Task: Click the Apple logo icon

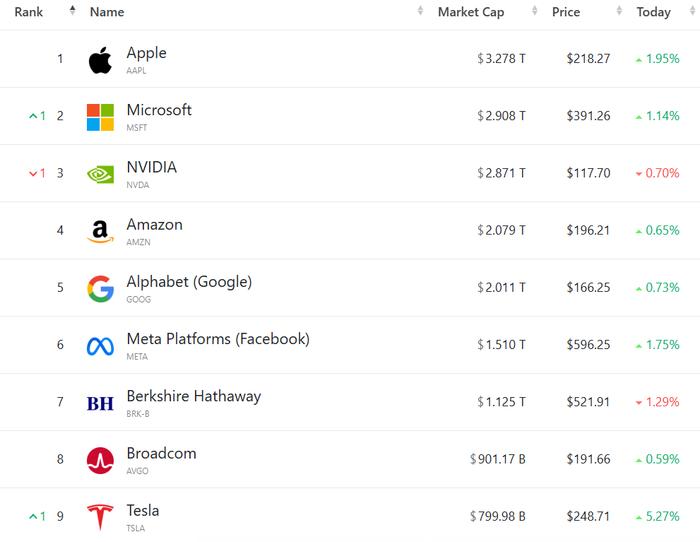Action: point(100,60)
